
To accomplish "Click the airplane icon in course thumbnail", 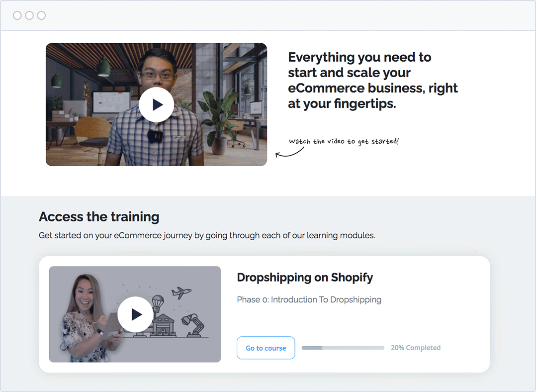I will 181,293.
